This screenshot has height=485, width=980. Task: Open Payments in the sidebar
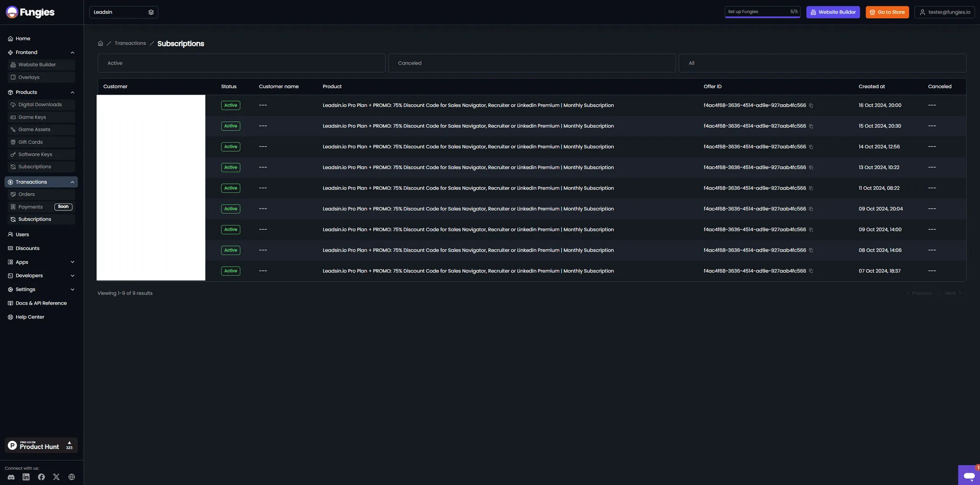42,207
